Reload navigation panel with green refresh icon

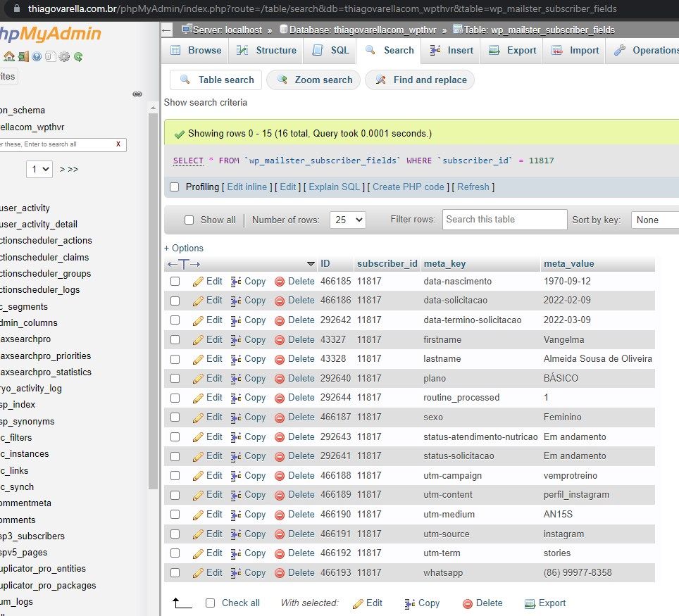pyautogui.click(x=78, y=57)
